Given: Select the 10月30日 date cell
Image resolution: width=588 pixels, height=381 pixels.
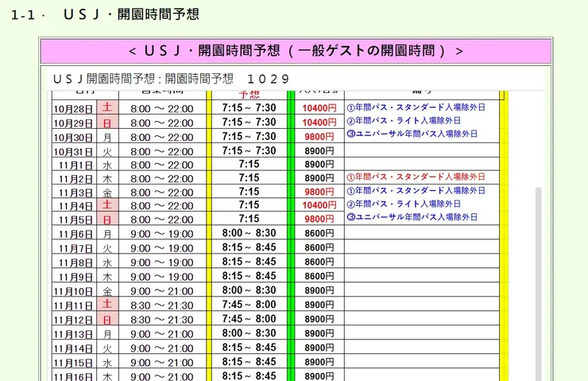Looking at the screenshot, I should coord(73,137).
